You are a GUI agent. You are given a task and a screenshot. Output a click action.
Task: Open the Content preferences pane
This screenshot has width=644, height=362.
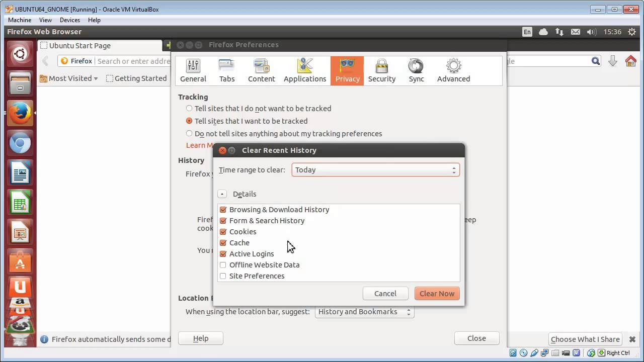(262, 70)
